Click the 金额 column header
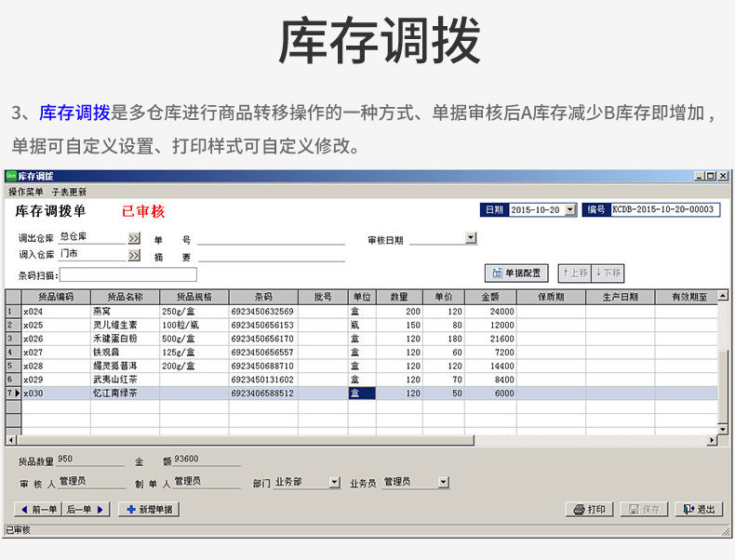 tap(490, 297)
